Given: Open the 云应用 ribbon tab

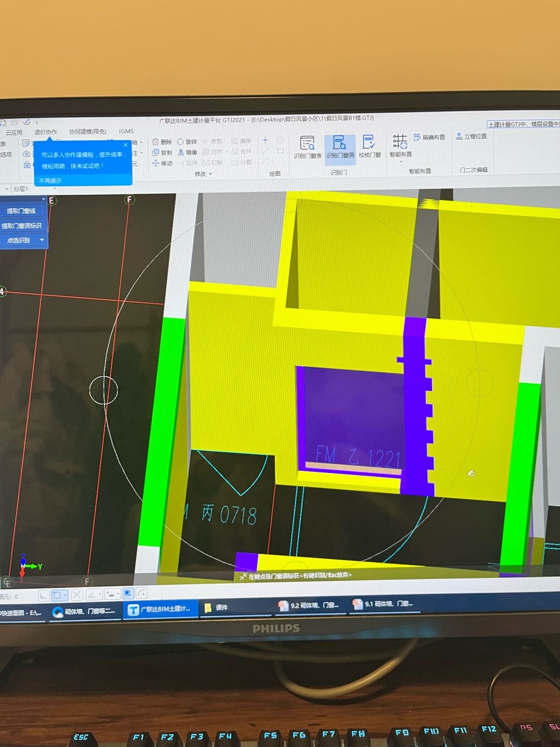Looking at the screenshot, I should (14, 133).
